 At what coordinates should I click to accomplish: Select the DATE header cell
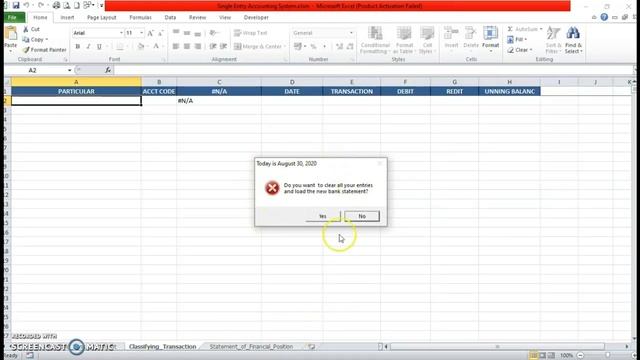292,91
